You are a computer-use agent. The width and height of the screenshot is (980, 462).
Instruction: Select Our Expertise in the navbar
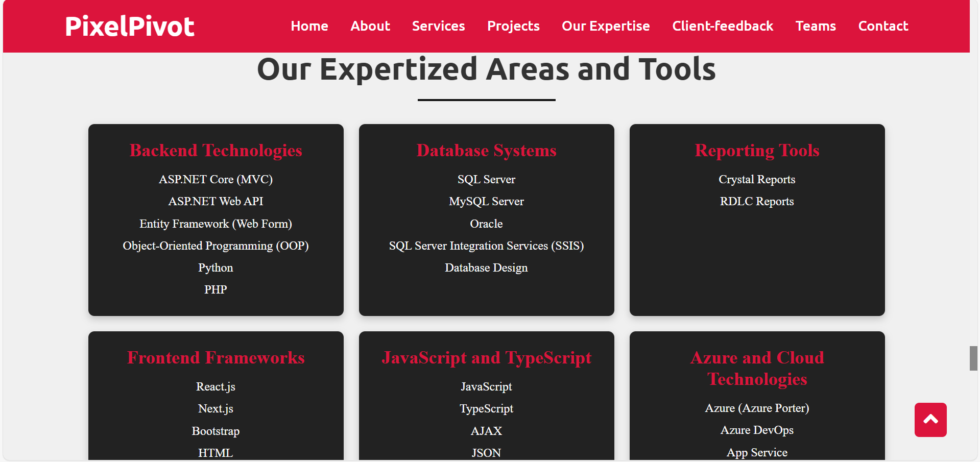click(x=605, y=26)
